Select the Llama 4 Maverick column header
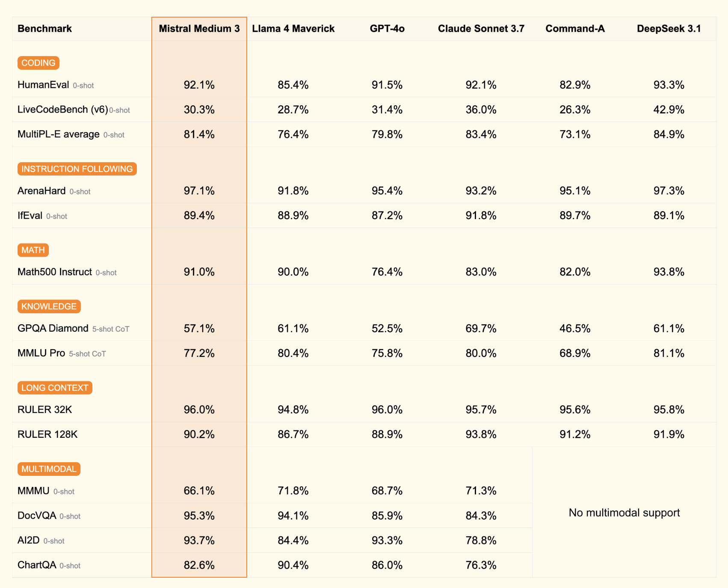This screenshot has height=588, width=728. (293, 29)
